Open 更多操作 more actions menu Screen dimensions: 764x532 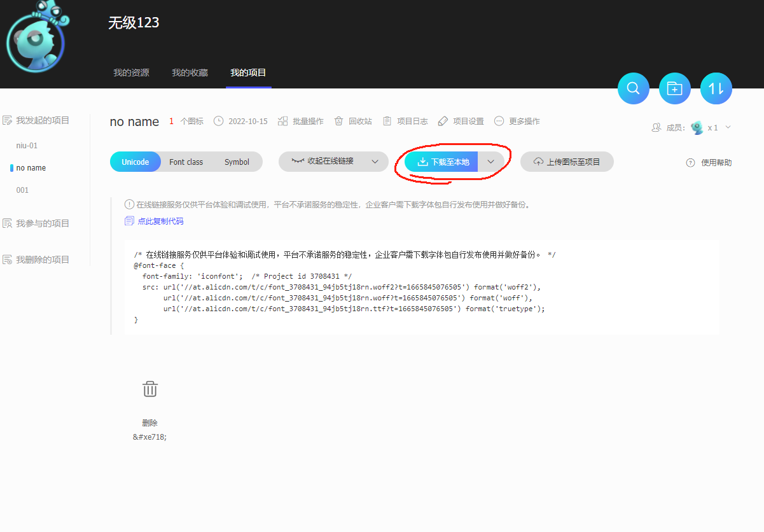pyautogui.click(x=517, y=121)
